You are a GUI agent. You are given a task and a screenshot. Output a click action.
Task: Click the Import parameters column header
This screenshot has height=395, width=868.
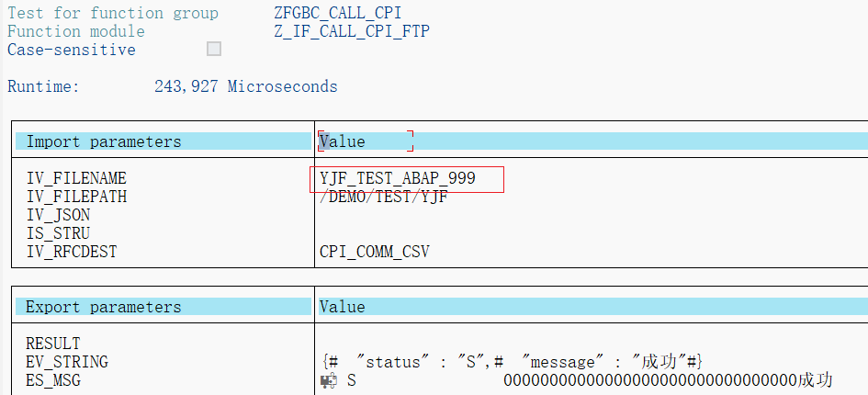[104, 141]
